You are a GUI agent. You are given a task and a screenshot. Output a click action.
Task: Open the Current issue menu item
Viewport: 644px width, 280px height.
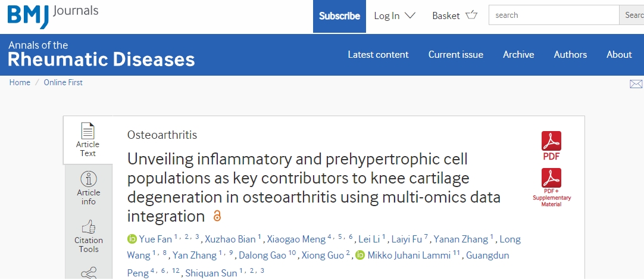pos(456,54)
